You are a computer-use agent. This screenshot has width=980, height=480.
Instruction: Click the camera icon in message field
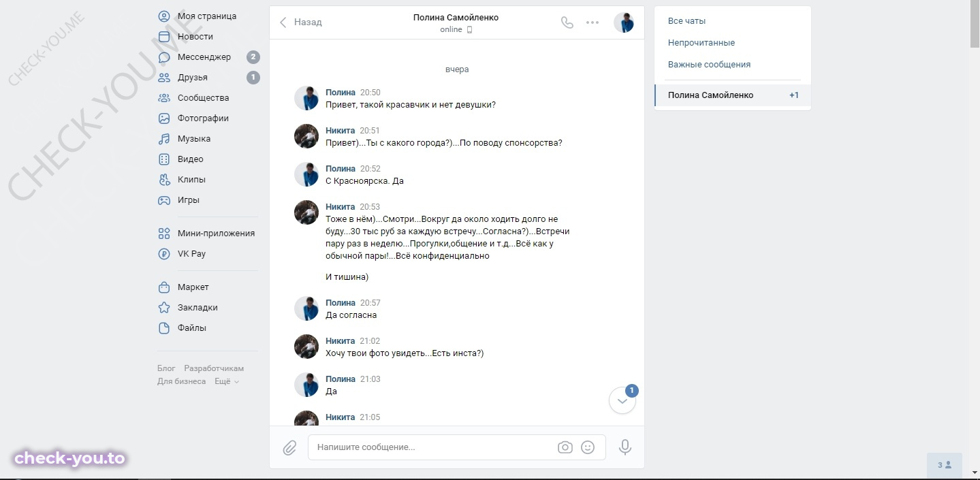565,447
